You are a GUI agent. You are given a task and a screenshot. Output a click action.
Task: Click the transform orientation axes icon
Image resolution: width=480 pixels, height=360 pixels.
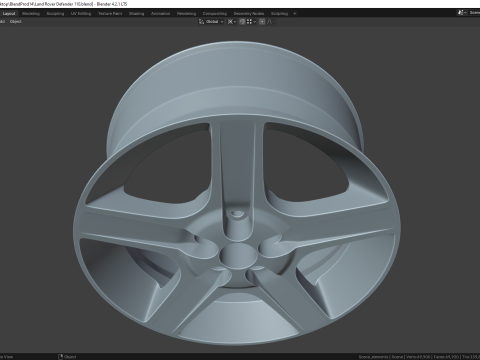[201, 22]
